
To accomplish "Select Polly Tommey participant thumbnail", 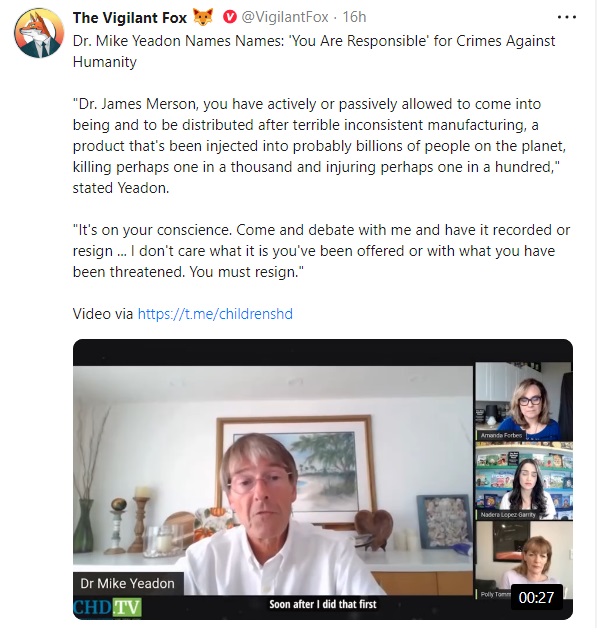I will (524, 561).
